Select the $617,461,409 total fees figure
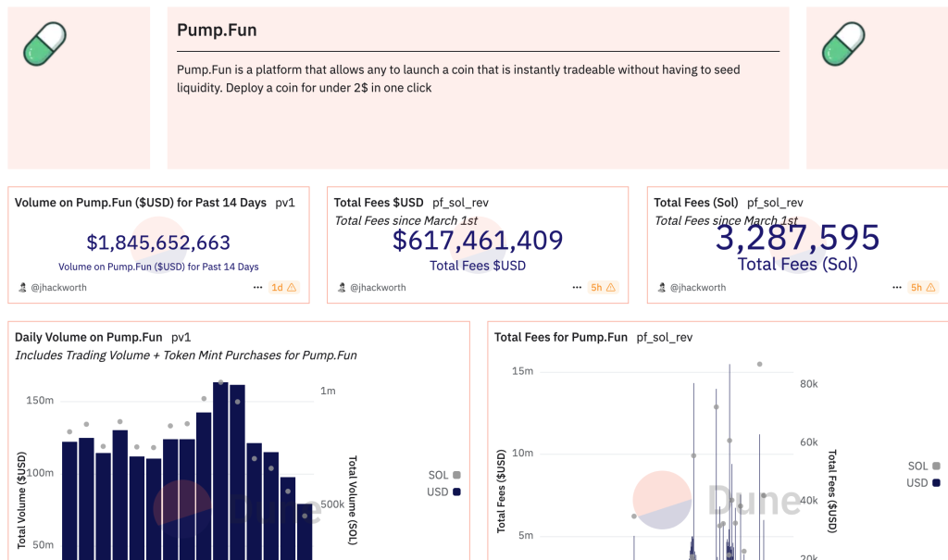 pos(478,240)
